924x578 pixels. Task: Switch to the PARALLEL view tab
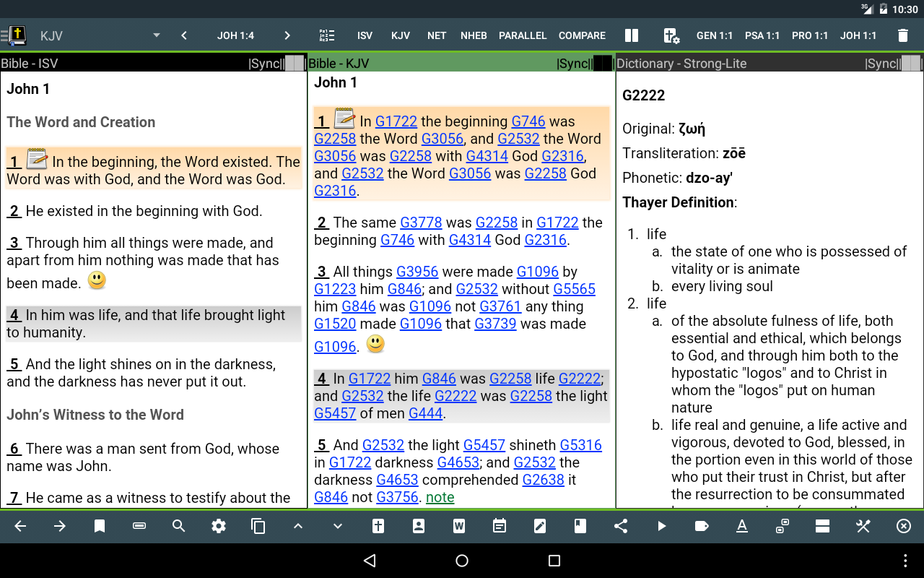point(523,35)
